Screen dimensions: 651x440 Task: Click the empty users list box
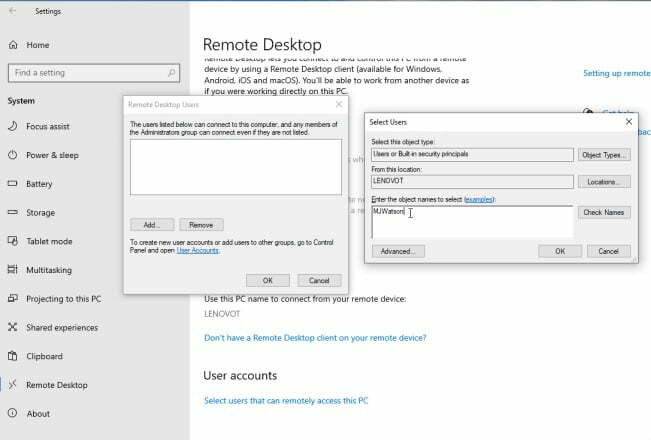pyautogui.click(x=236, y=167)
